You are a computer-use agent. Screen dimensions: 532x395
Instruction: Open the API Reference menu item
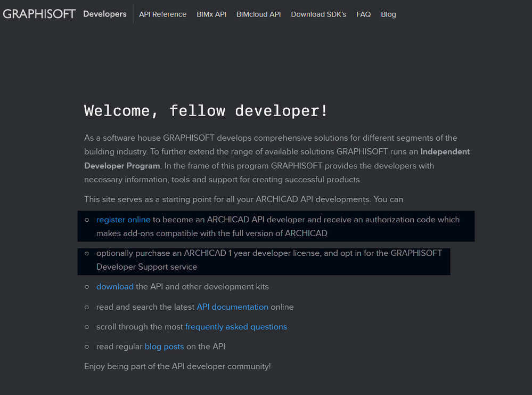162,14
